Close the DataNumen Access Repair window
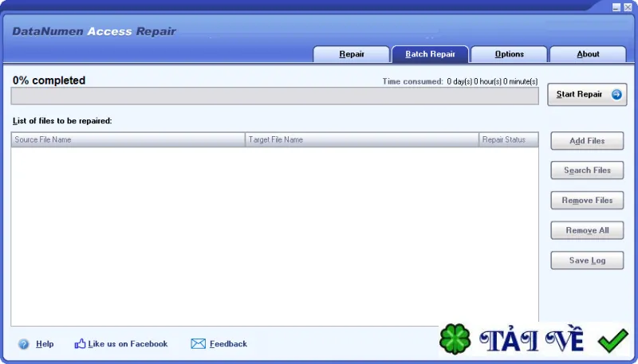 coord(628,7)
